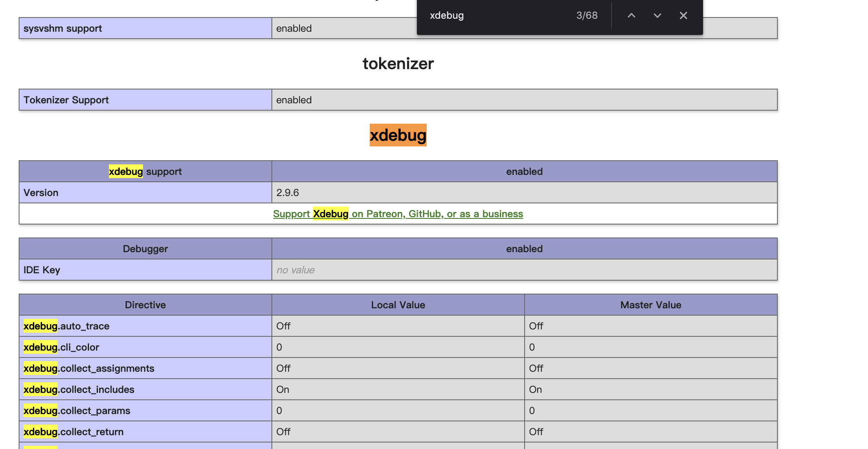Click master value Off for xdebug.collect_return

click(x=651, y=432)
